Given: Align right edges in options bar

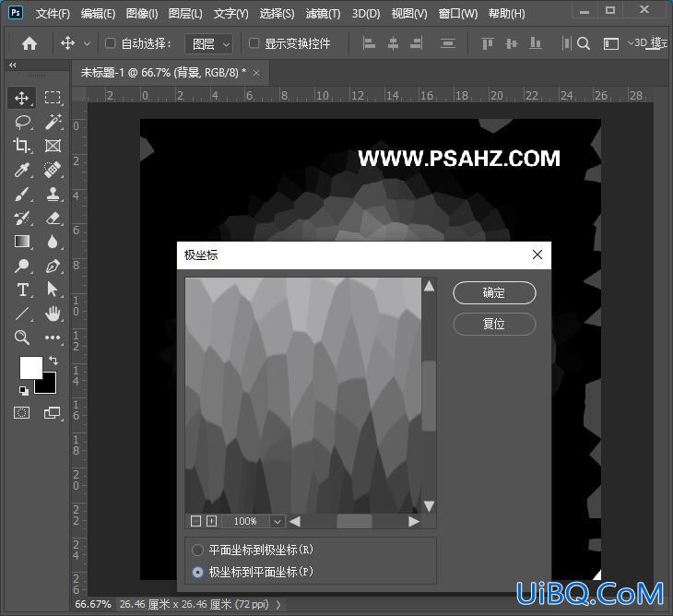Looking at the screenshot, I should (x=417, y=43).
